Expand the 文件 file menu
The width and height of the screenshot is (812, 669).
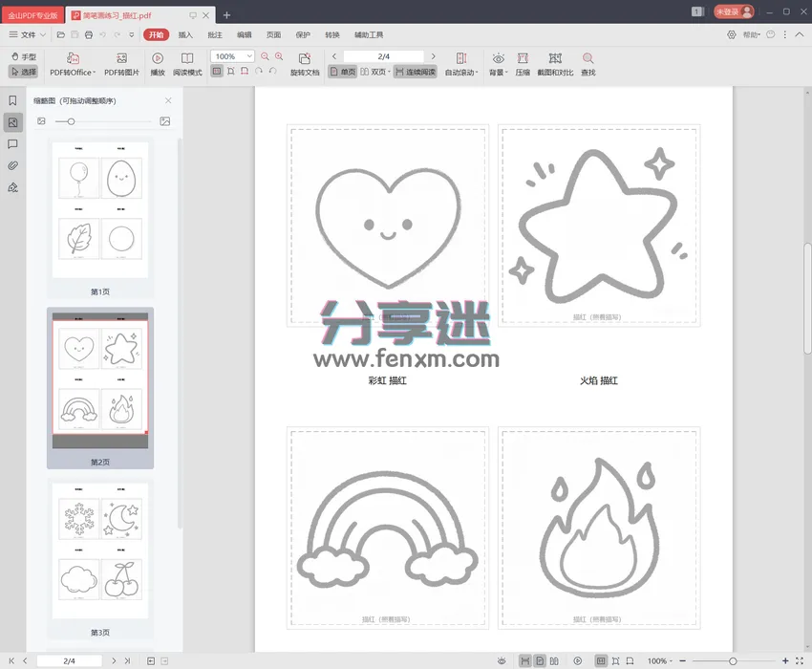pos(28,34)
